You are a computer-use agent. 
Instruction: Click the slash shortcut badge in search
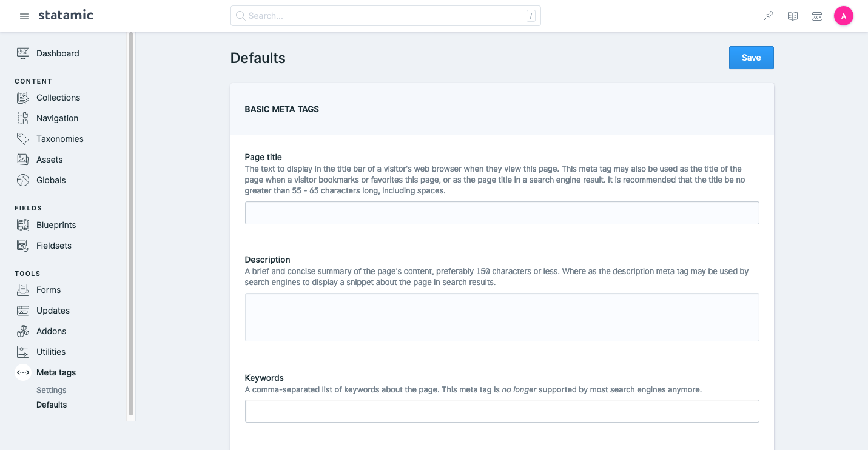click(531, 16)
